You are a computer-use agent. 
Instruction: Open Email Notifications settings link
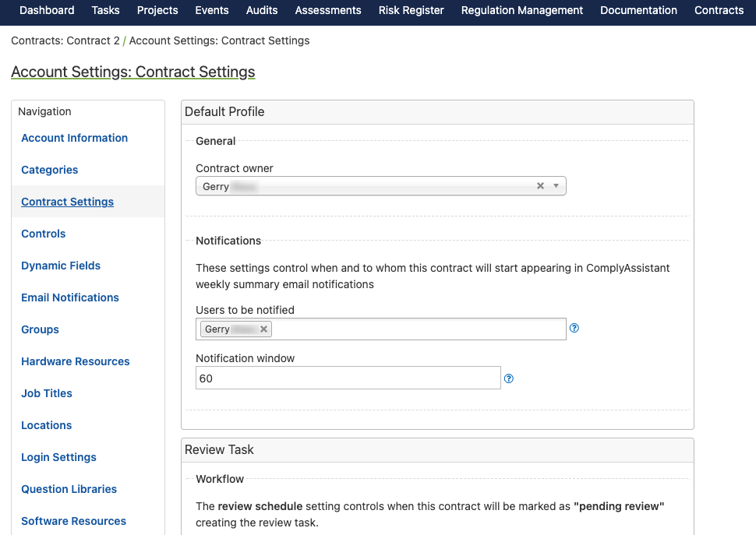(x=70, y=297)
